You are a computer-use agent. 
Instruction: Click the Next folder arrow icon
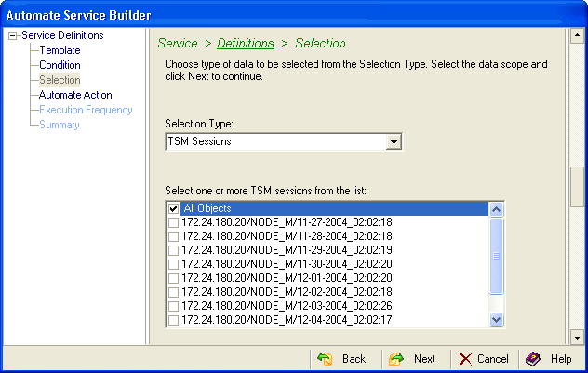coord(396,359)
